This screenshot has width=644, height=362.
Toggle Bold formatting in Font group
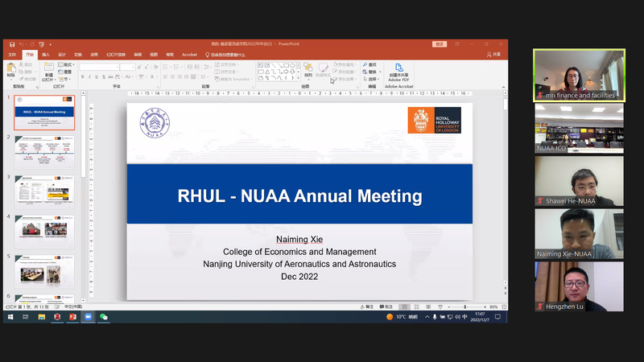coord(83,77)
